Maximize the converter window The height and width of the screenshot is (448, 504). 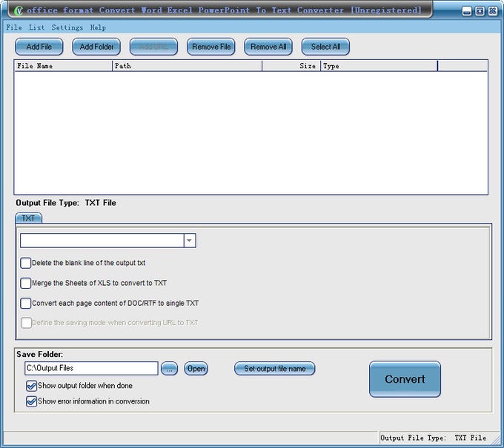(480, 11)
